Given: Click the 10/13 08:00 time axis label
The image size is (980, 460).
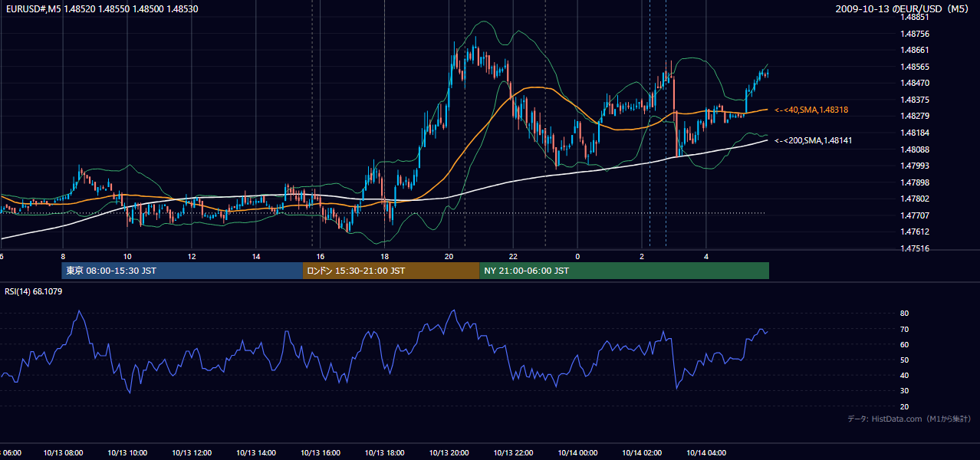Looking at the screenshot, I should coord(63,453).
